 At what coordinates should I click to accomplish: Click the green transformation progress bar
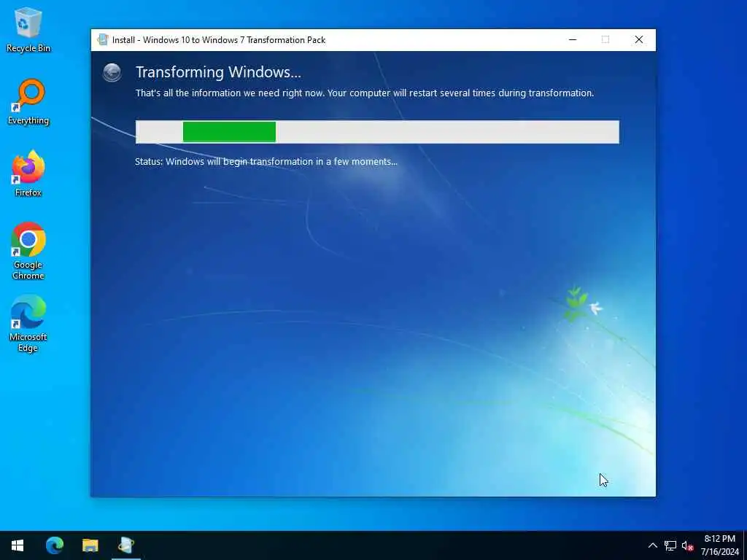[x=229, y=132]
